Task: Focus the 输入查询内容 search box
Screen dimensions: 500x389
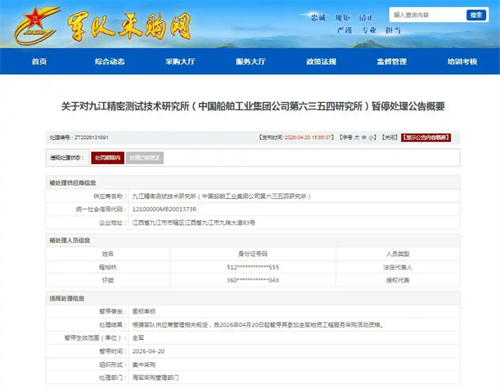Action: [428, 15]
